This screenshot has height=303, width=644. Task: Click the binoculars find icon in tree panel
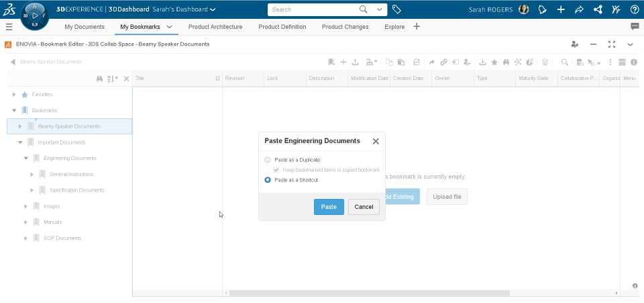[x=99, y=79]
